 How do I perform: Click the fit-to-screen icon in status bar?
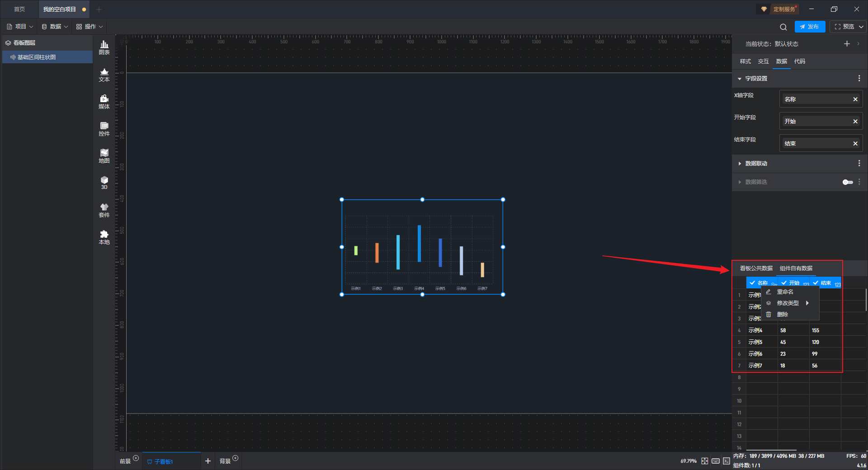(705, 461)
